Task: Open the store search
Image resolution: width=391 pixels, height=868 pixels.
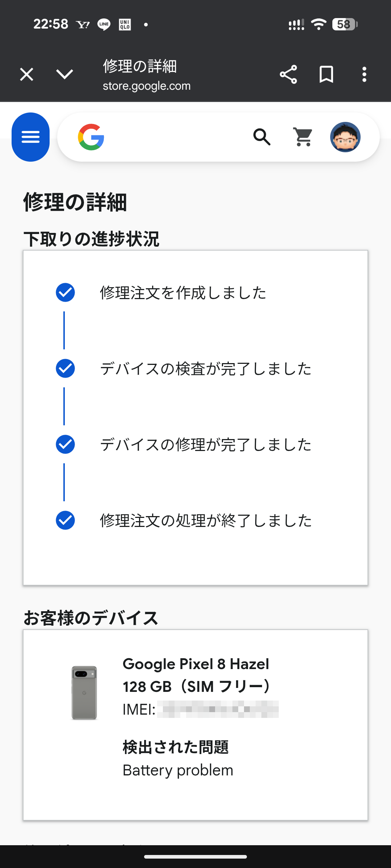Action: (x=262, y=137)
